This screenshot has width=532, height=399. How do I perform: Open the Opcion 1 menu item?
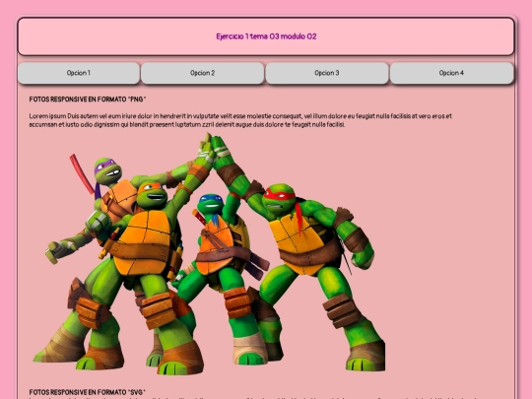79,73
